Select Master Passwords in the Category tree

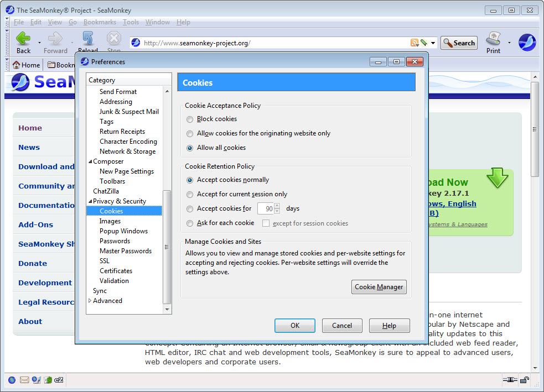pyautogui.click(x=126, y=251)
